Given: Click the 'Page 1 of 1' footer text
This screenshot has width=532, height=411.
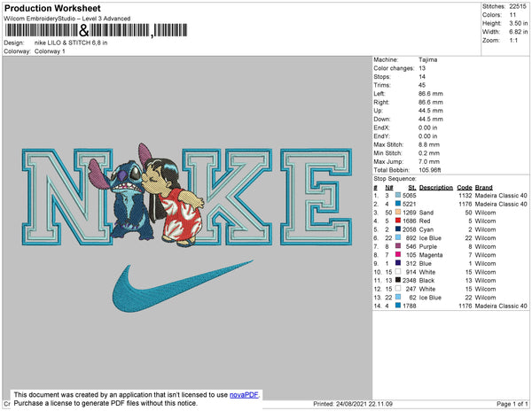Looking at the screenshot, I should click(x=512, y=404).
